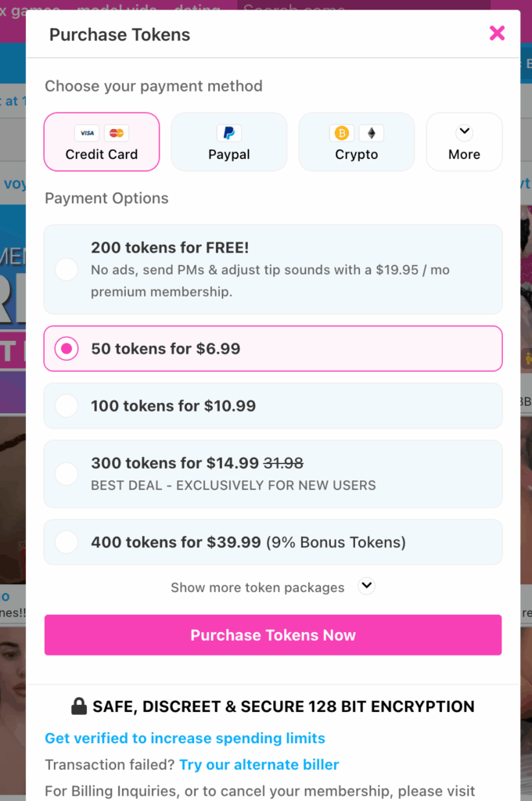Select the 50 tokens for $6.99 option
The image size is (532, 801).
pos(66,349)
